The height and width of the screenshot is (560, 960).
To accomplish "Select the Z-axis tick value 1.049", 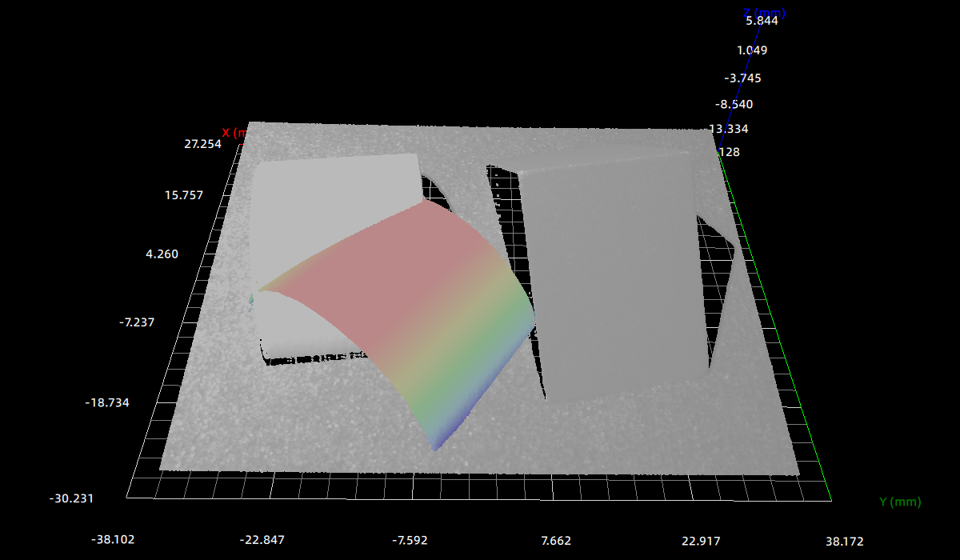I will click(x=752, y=50).
